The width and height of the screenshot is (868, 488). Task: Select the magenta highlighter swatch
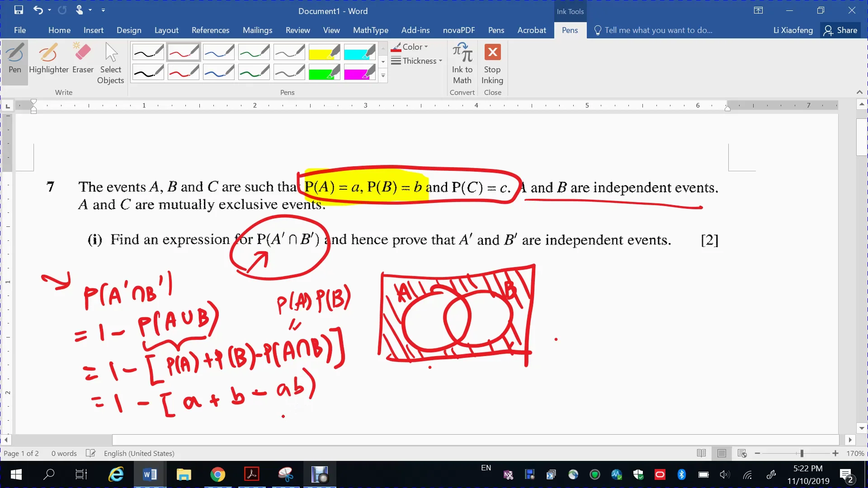[x=359, y=72]
